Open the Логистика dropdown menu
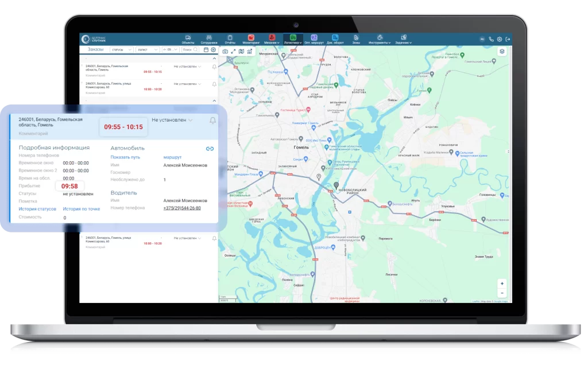 tap(293, 40)
